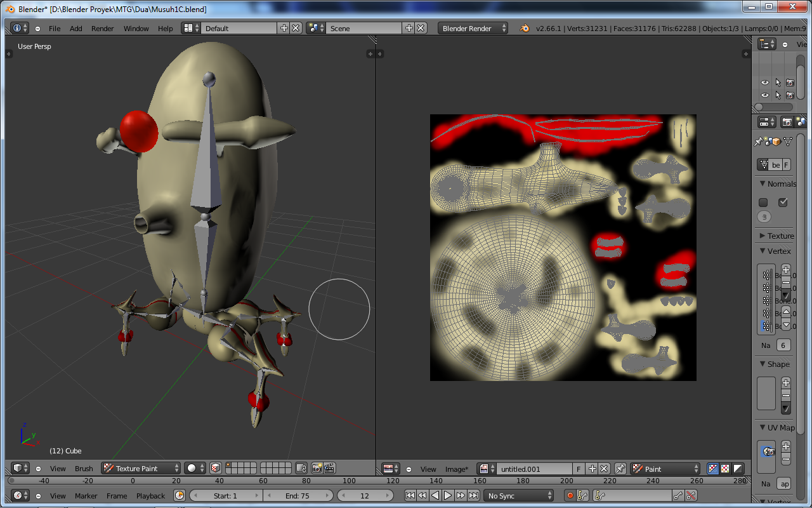The width and height of the screenshot is (812, 508).
Task: Toggle the camera render restriction in the Outliner
Action: coord(790,83)
